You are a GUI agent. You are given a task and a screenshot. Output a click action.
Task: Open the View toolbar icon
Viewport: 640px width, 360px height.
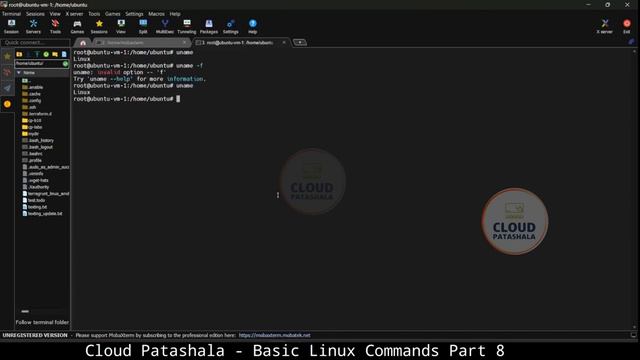pyautogui.click(x=121, y=26)
